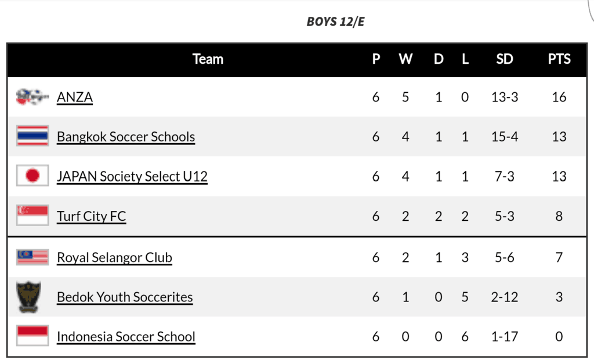
Task: Open Bedok Youth Soccerites link
Action: click(125, 297)
